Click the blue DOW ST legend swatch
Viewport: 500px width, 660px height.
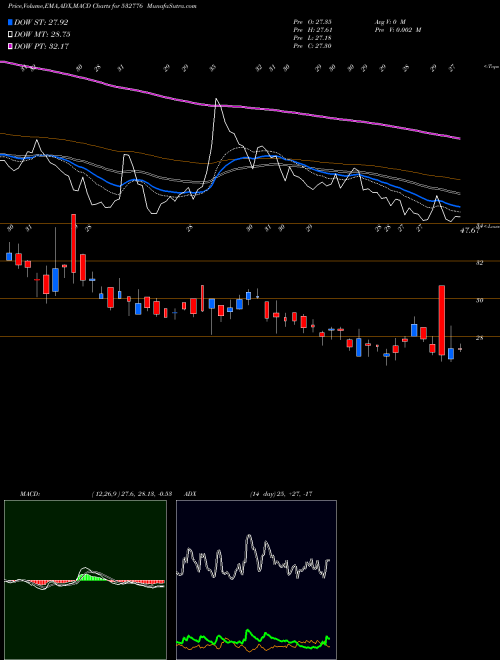[10, 22]
